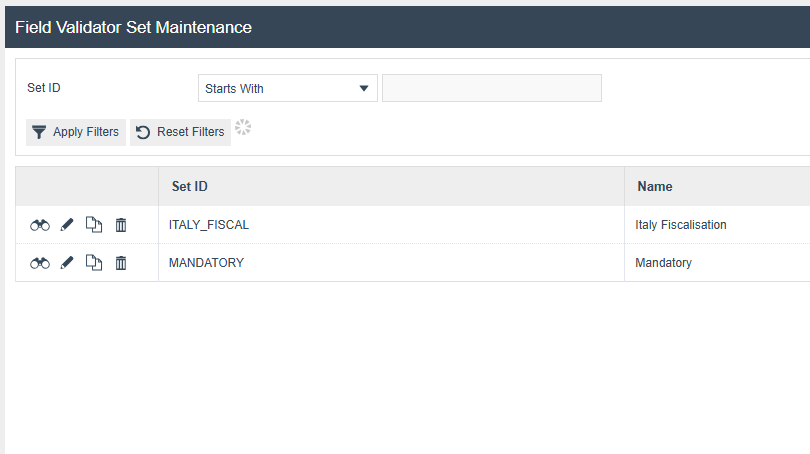
Task: Select the ITALY_FISCAL Set ID cell
Action: pos(209,225)
